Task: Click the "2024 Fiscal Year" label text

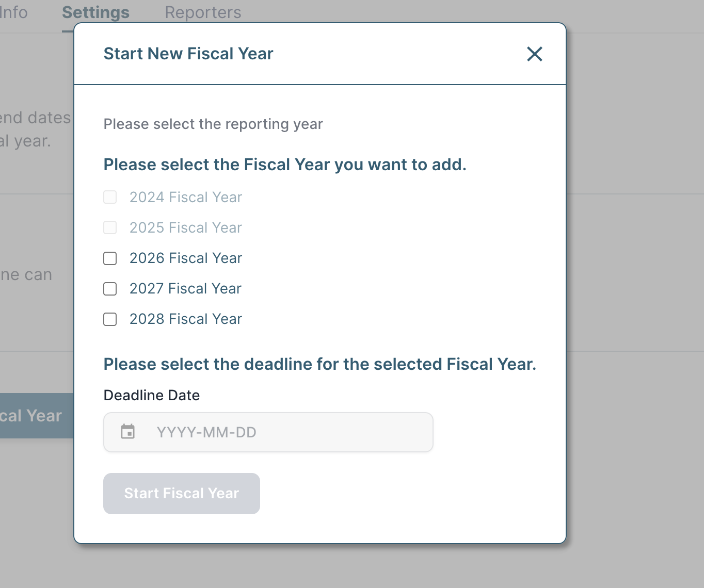Action: click(186, 197)
